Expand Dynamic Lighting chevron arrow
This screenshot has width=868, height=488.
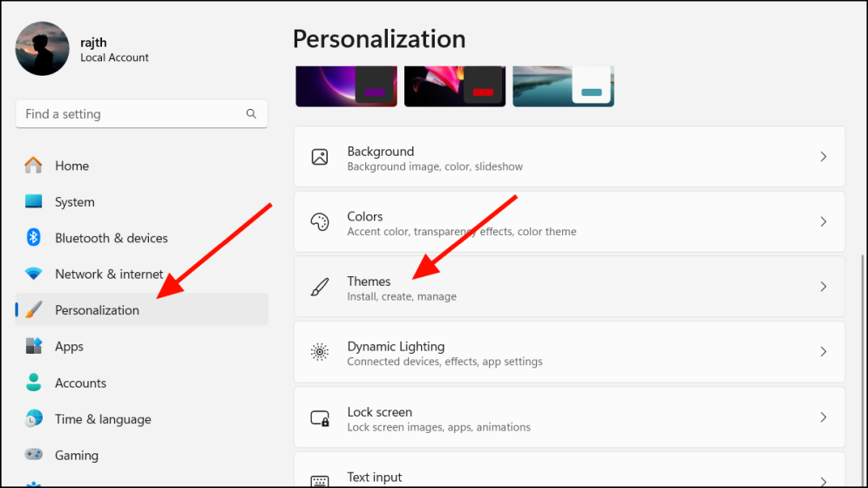pyautogui.click(x=824, y=352)
